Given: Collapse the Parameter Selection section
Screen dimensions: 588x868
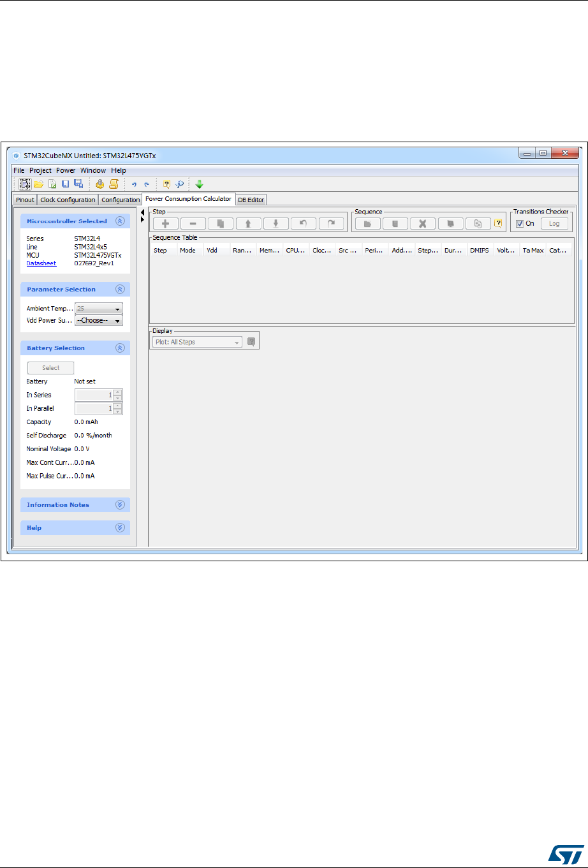Looking at the screenshot, I should click(x=120, y=290).
